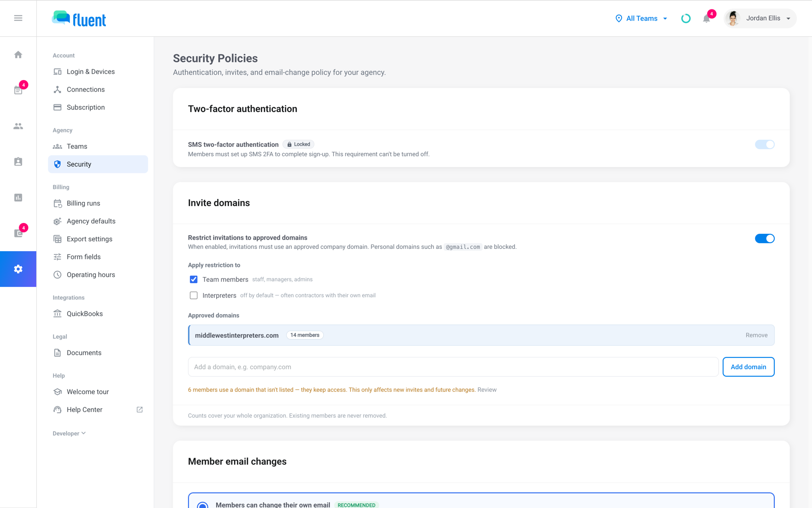
Task: Select Security in the sidebar
Action: point(98,164)
